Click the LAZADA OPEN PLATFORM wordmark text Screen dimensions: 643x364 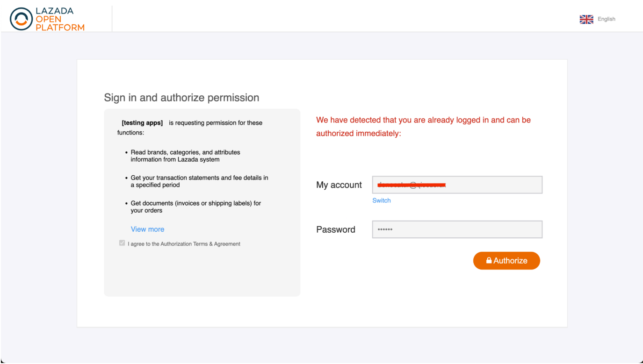[59, 19]
